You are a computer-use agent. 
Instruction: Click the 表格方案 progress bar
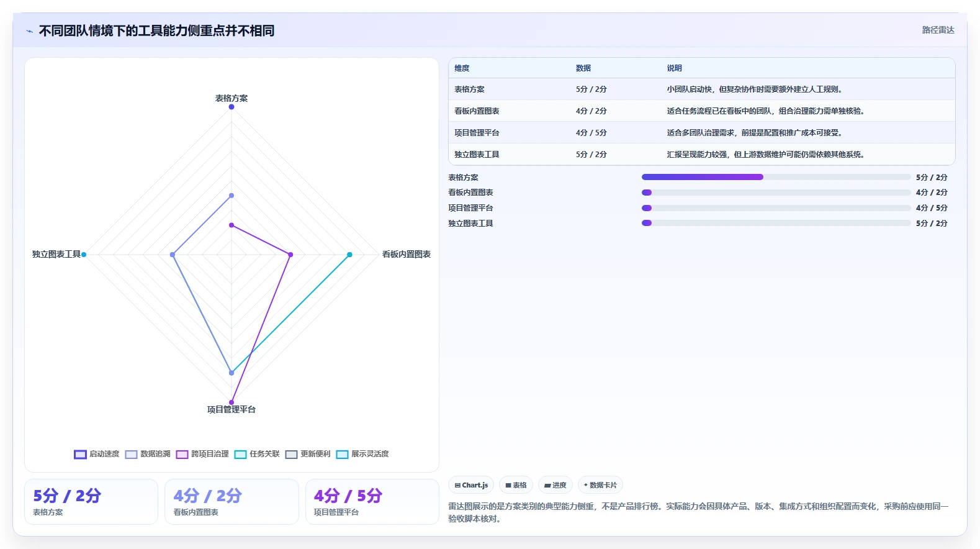[x=776, y=177]
